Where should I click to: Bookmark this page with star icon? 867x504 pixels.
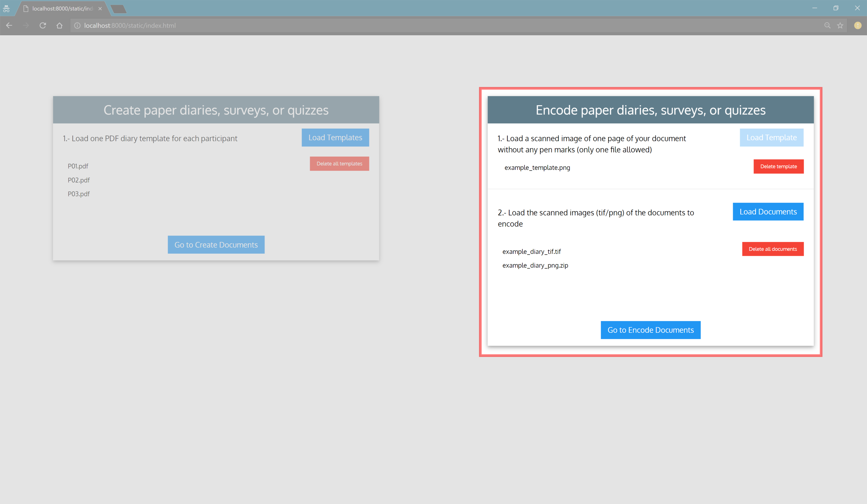pyautogui.click(x=840, y=25)
